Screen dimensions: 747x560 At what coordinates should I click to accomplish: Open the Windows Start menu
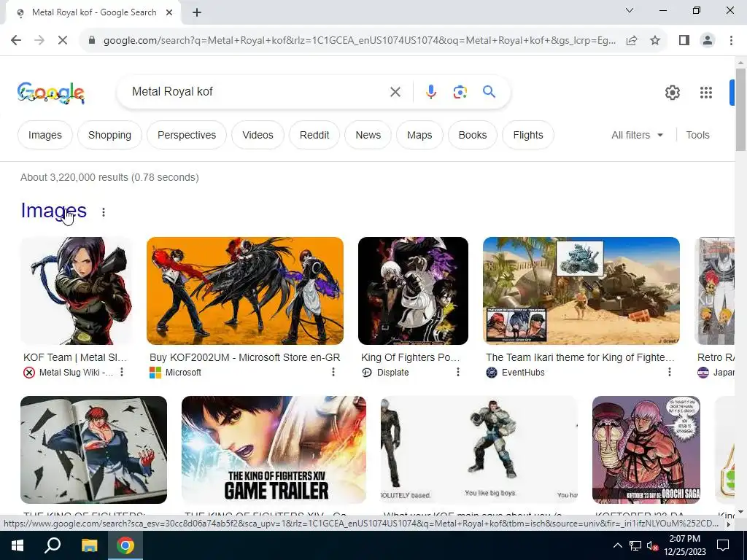point(17,545)
